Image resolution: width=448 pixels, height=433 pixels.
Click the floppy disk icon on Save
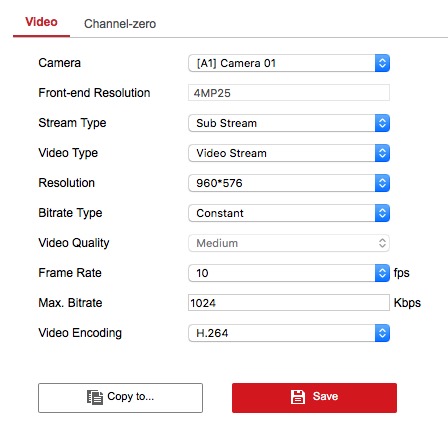click(298, 397)
